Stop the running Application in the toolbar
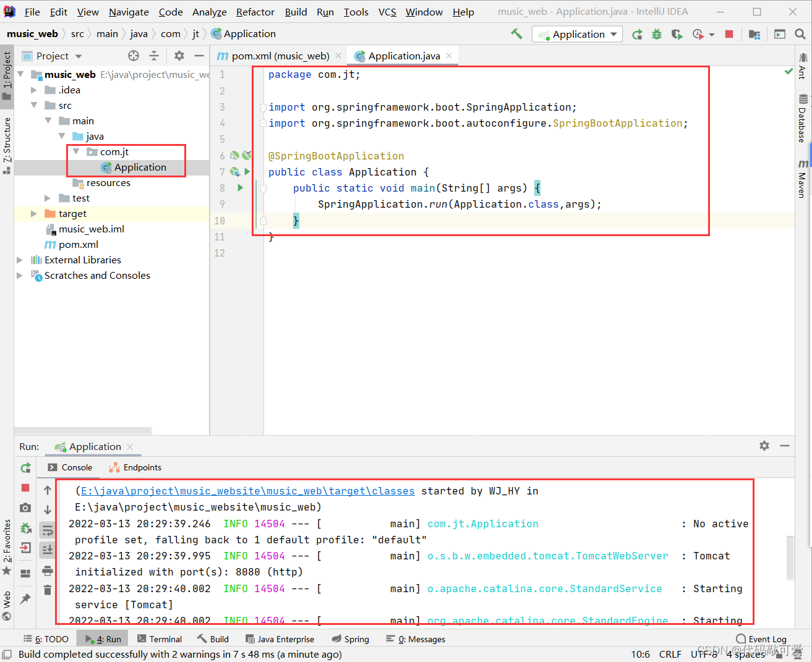 729,35
